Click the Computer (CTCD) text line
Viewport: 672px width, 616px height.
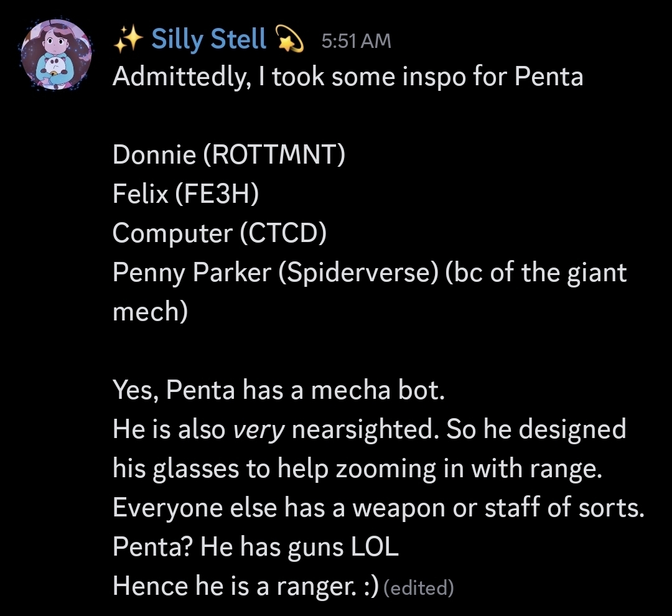pyautogui.click(x=220, y=233)
